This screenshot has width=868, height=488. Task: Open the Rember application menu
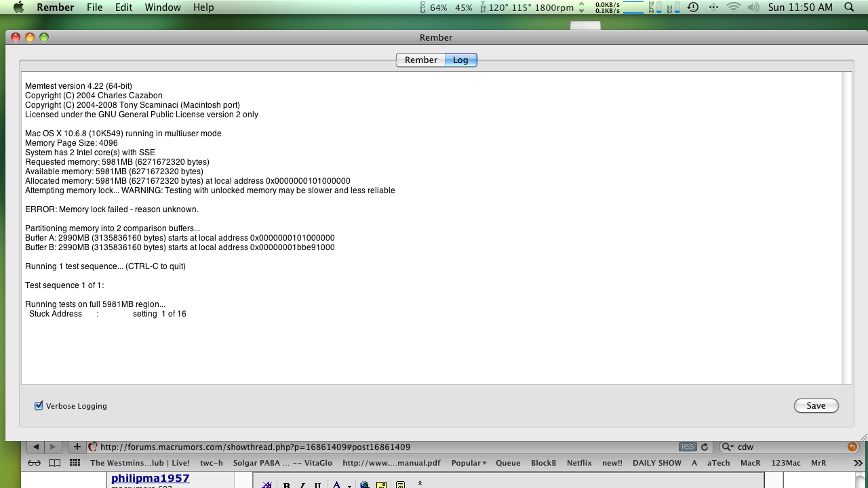click(56, 7)
